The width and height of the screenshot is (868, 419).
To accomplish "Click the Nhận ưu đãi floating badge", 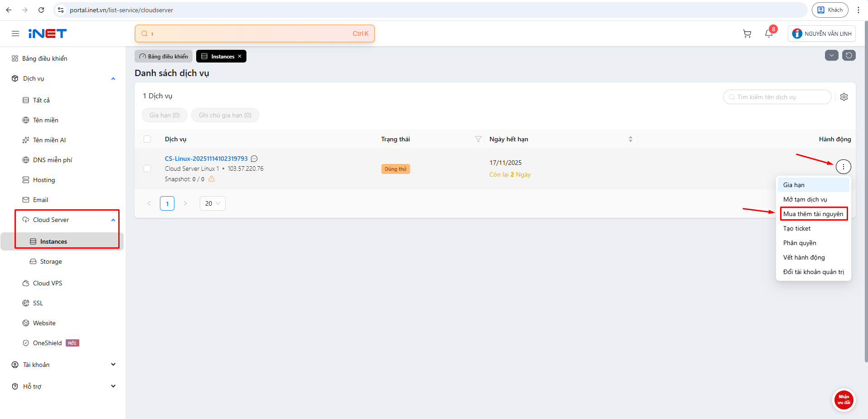I will pyautogui.click(x=844, y=400).
